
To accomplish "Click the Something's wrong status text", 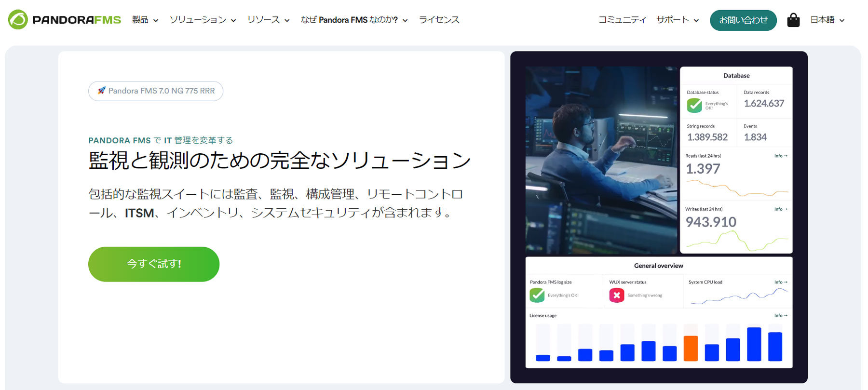I will click(x=645, y=296).
